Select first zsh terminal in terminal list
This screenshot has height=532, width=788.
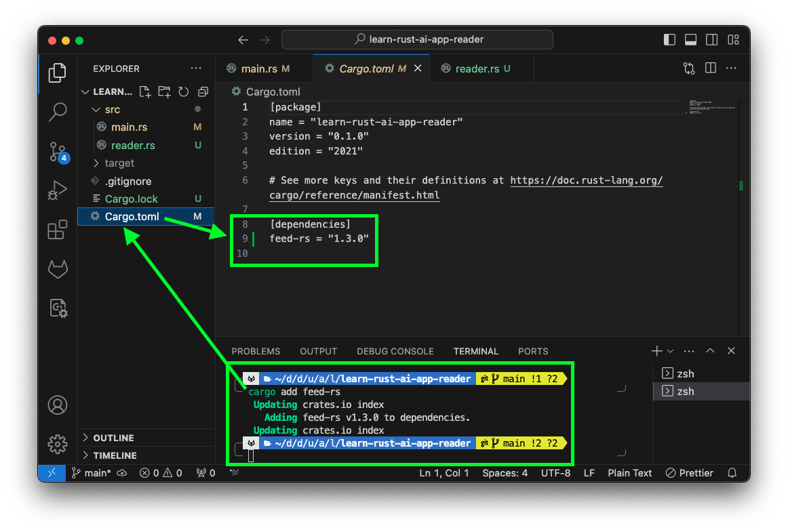click(701, 373)
